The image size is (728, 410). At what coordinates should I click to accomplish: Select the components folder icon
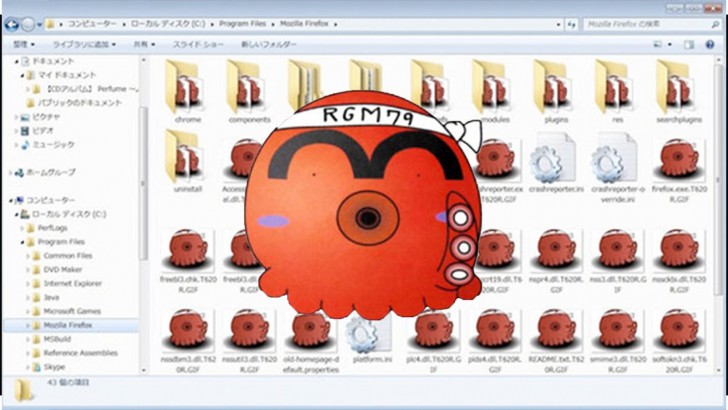(x=247, y=86)
